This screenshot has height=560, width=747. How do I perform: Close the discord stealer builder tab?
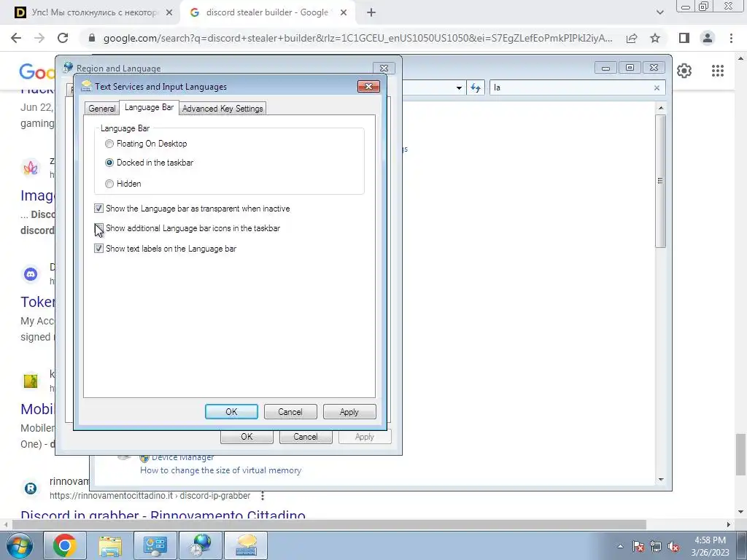click(344, 13)
